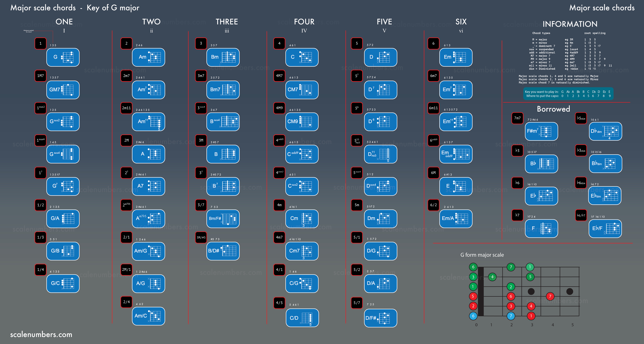Click the 'G form major scale' label
Viewport: 644px width, 344px height.
(x=482, y=255)
